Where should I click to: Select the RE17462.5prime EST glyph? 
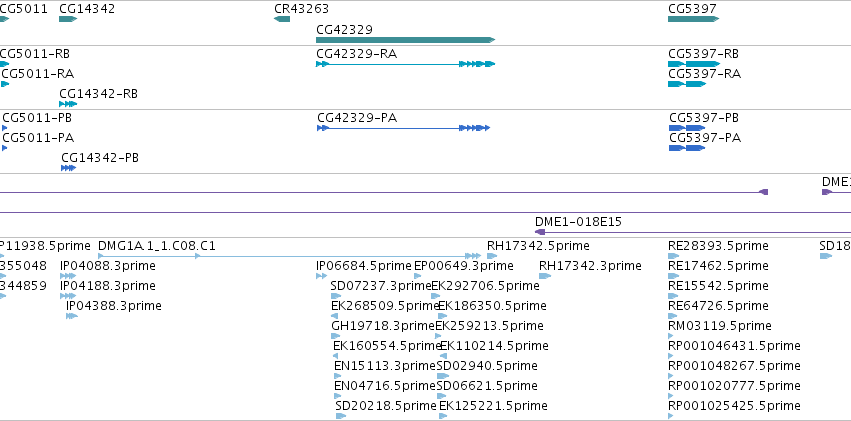pyautogui.click(x=674, y=276)
